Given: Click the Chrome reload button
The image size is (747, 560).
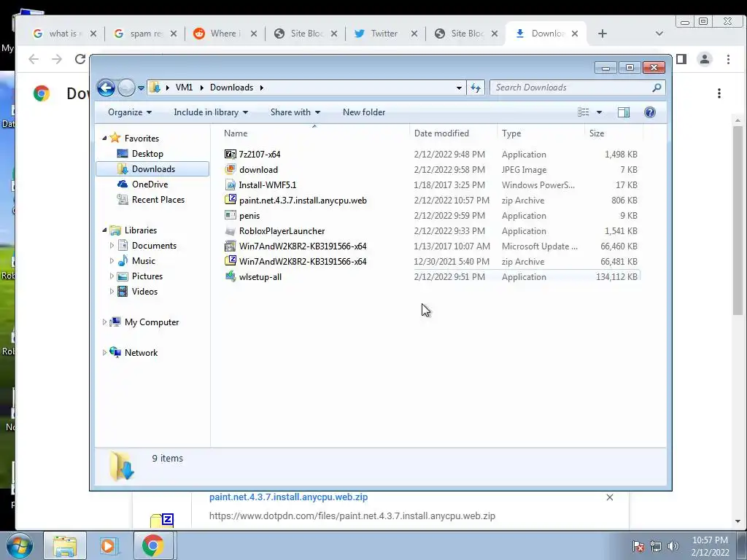Looking at the screenshot, I should point(80,59).
